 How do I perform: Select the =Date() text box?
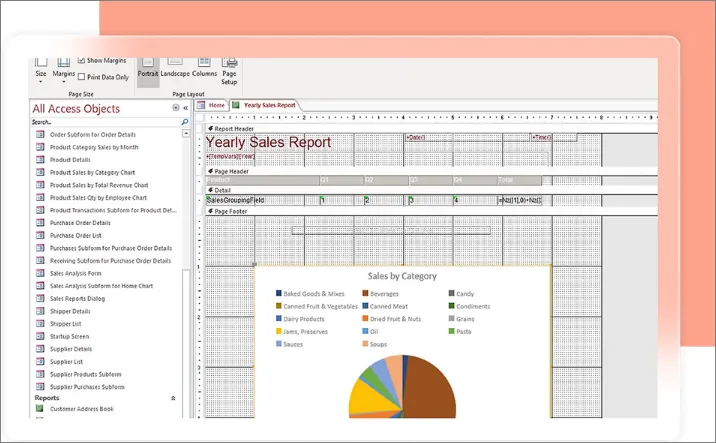click(467, 137)
